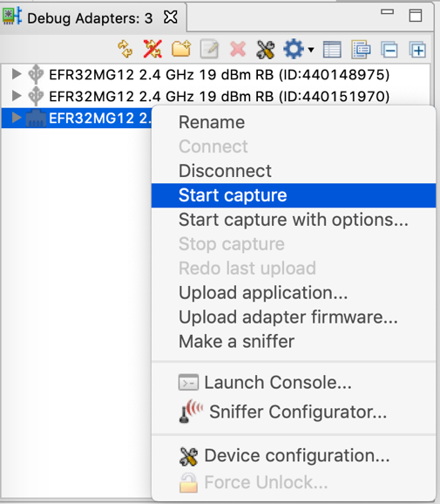Close the Debug Adapters tab
Image resolution: width=440 pixels, height=504 pixels.
[170, 17]
